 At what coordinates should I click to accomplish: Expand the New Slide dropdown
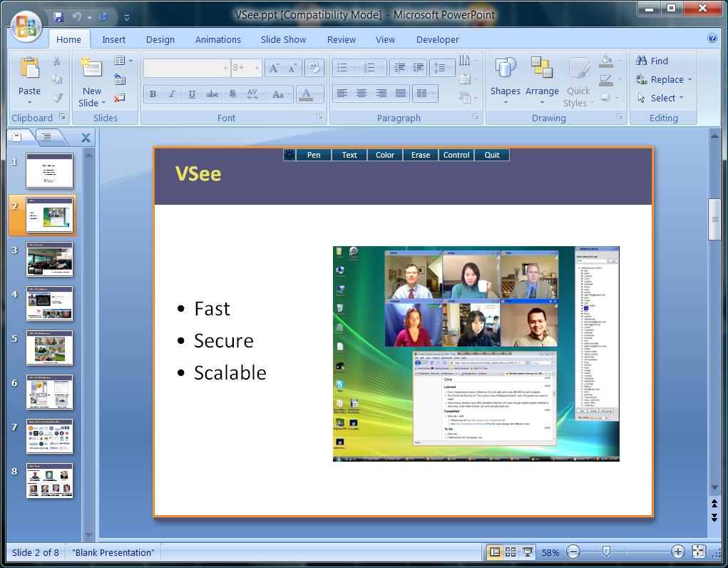point(92,103)
